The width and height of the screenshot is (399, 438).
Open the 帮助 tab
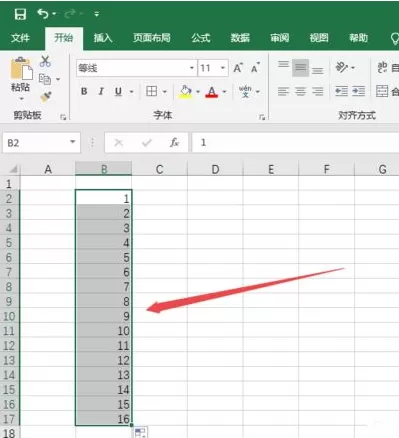tap(358, 38)
